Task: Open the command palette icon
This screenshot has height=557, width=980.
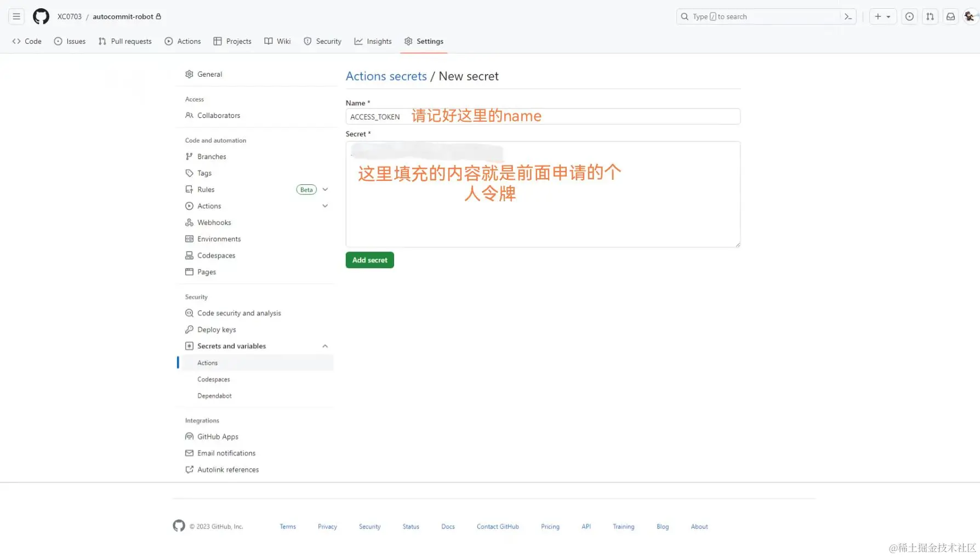Action: click(848, 16)
